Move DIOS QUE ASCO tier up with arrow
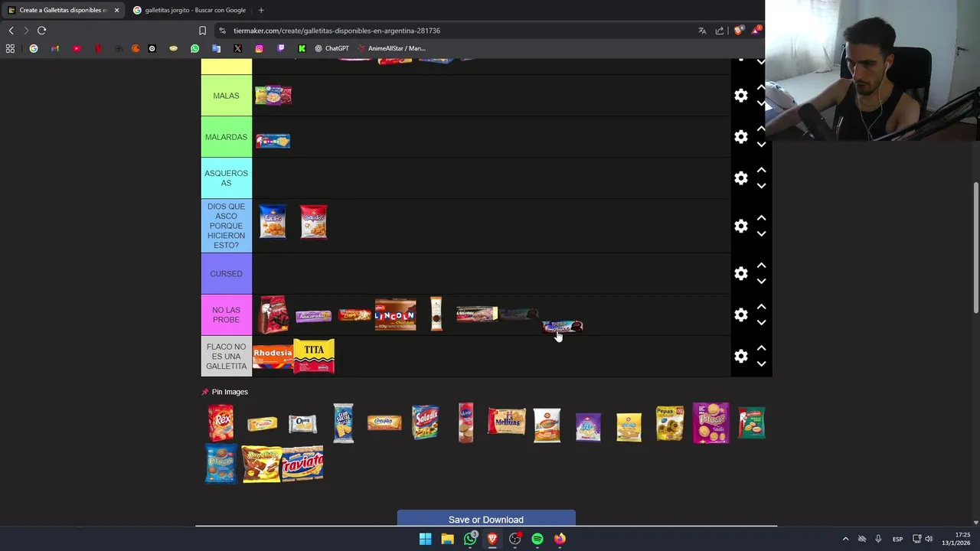The width and height of the screenshot is (980, 551). pos(761,218)
